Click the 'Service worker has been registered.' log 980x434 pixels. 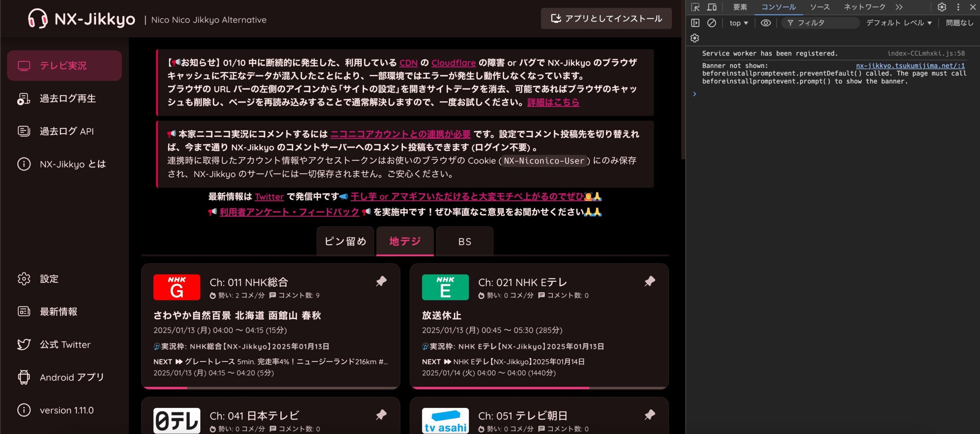[770, 54]
